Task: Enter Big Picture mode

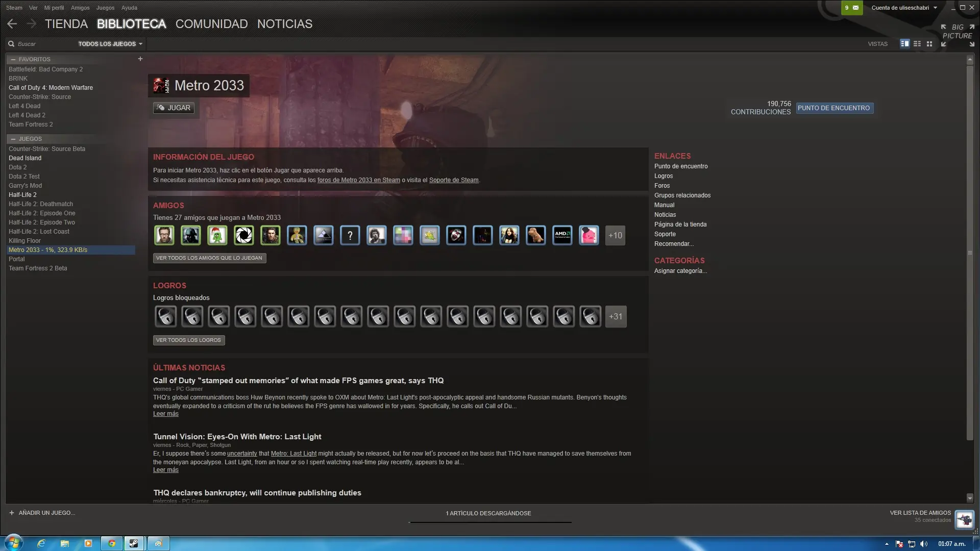Action: coord(958,35)
